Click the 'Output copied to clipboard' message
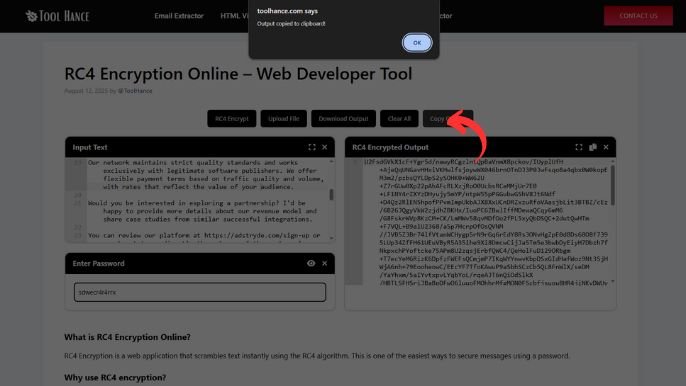Image resolution: width=686 pixels, height=386 pixels. point(291,24)
